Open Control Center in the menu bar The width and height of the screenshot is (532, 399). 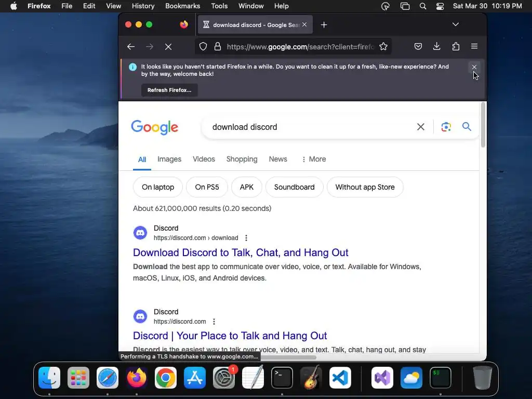(x=440, y=6)
